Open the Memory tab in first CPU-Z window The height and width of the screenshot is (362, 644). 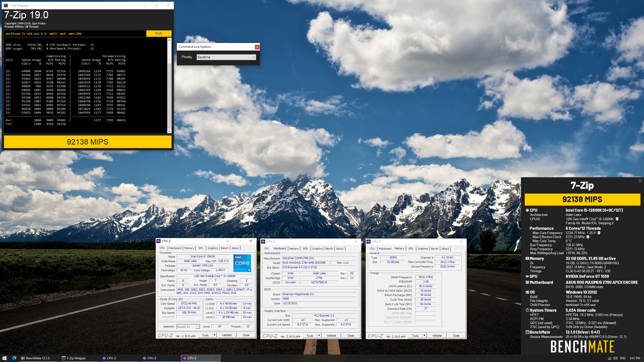coord(189,248)
